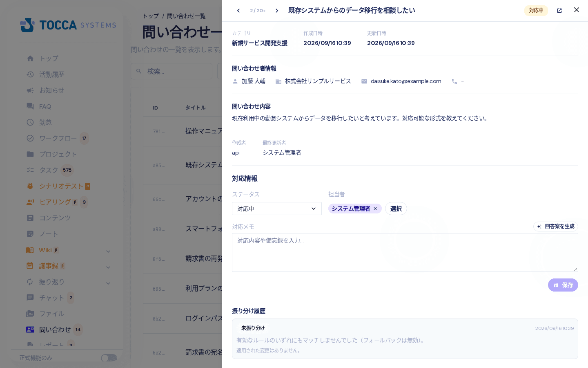Go to the next inquiry with right chevron
Viewport: 588px width, 368px height.
(x=277, y=11)
